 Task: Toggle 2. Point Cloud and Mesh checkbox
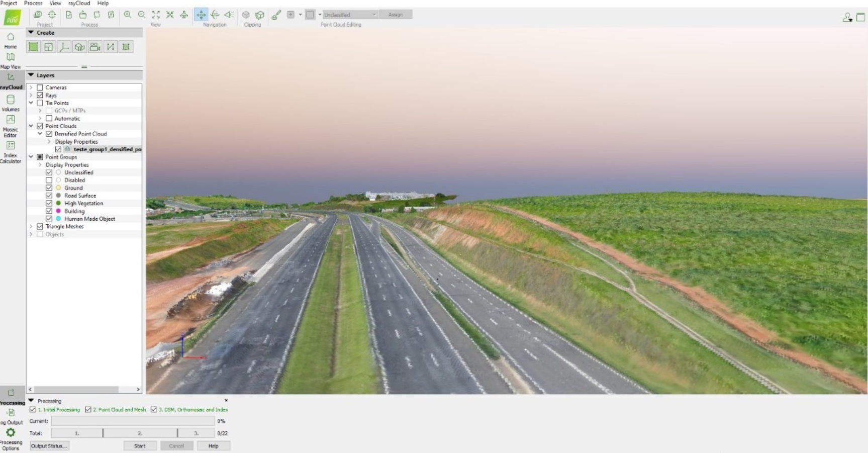[88, 410]
